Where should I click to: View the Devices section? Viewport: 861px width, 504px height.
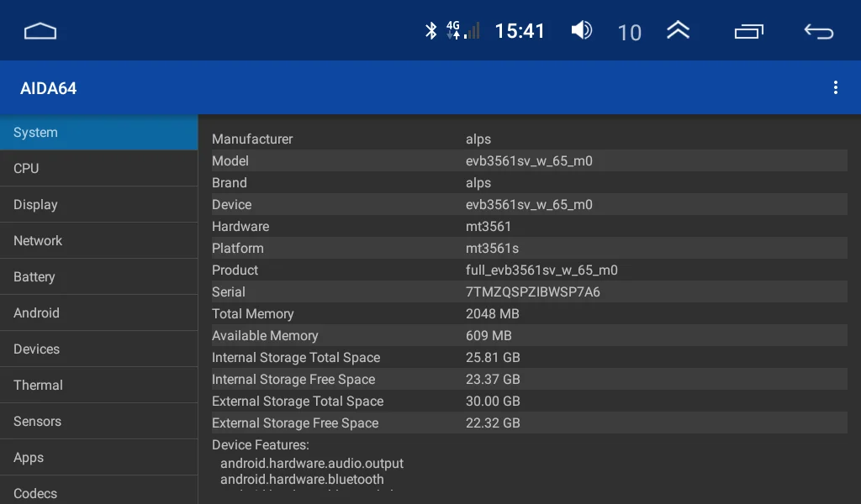98,349
